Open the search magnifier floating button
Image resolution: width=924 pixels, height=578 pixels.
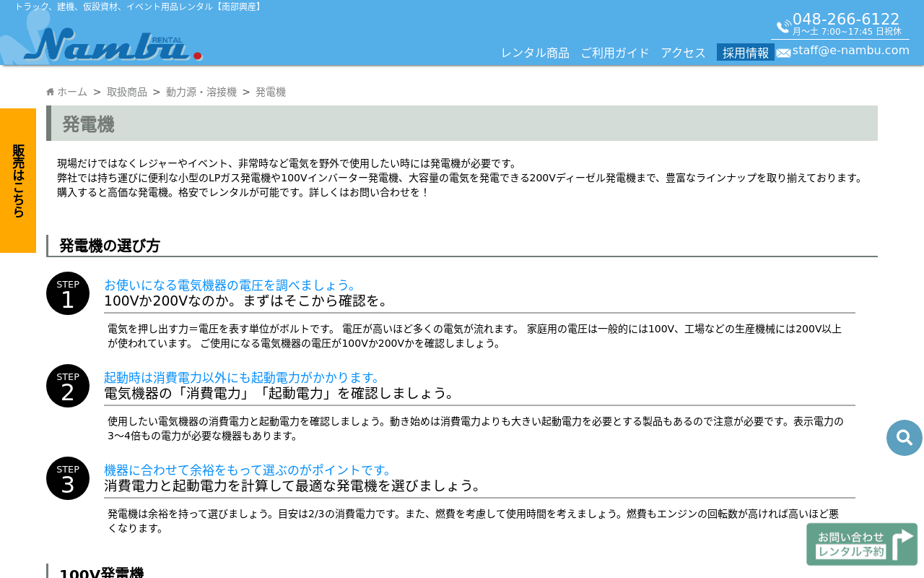point(905,438)
